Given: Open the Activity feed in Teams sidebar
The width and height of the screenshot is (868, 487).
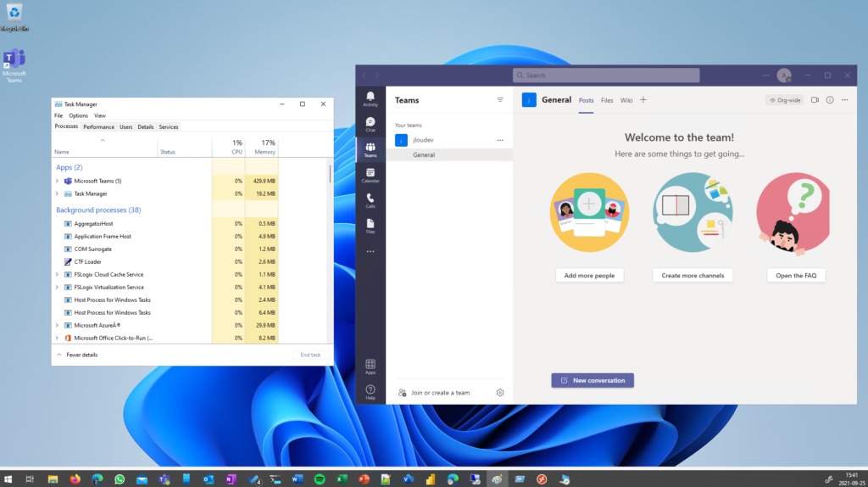Looking at the screenshot, I should (x=370, y=99).
